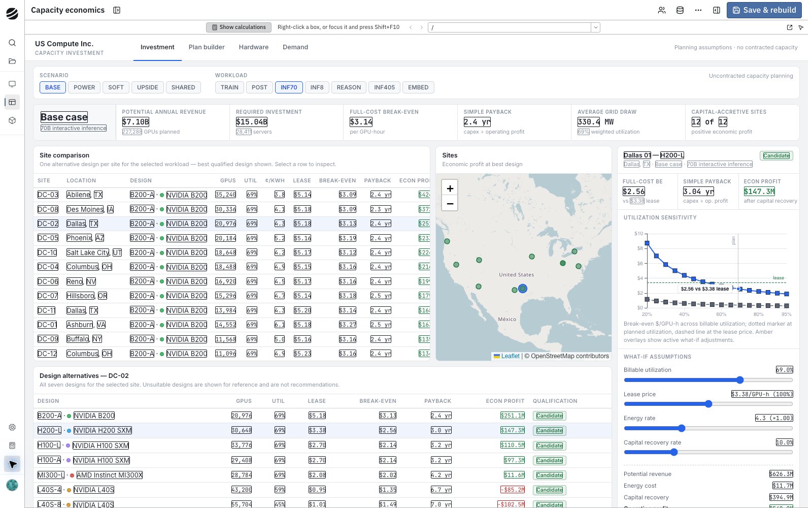
Task: Click Candidate badge in B200-A design row
Action: pos(550,416)
